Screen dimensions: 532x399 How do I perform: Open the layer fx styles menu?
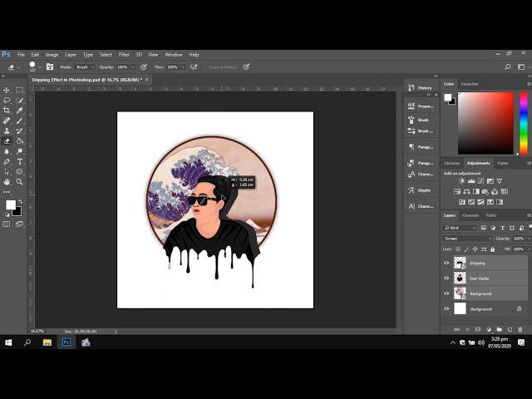click(x=467, y=329)
